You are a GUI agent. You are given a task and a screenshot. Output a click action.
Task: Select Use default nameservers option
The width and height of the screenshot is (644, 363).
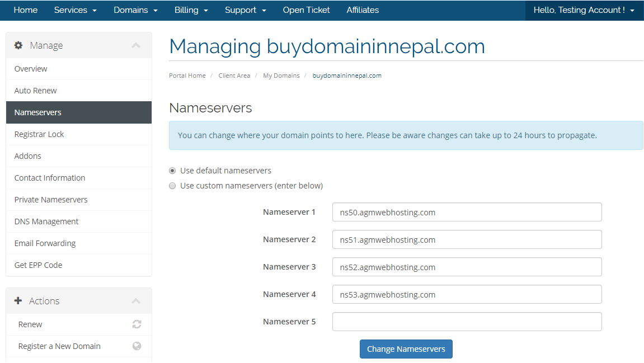click(172, 171)
